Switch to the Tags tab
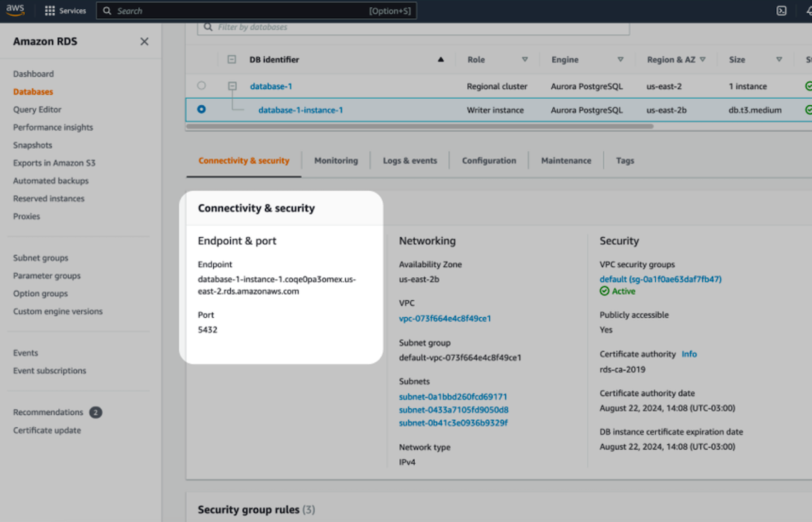The image size is (812, 522). coord(625,161)
